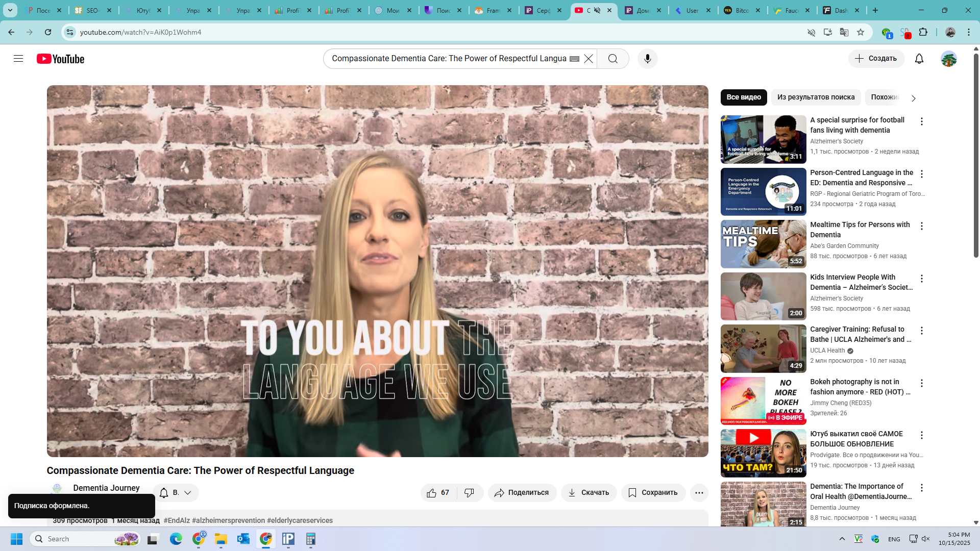Open the on-screen keyboard icon in search
980x551 pixels.
[574, 59]
